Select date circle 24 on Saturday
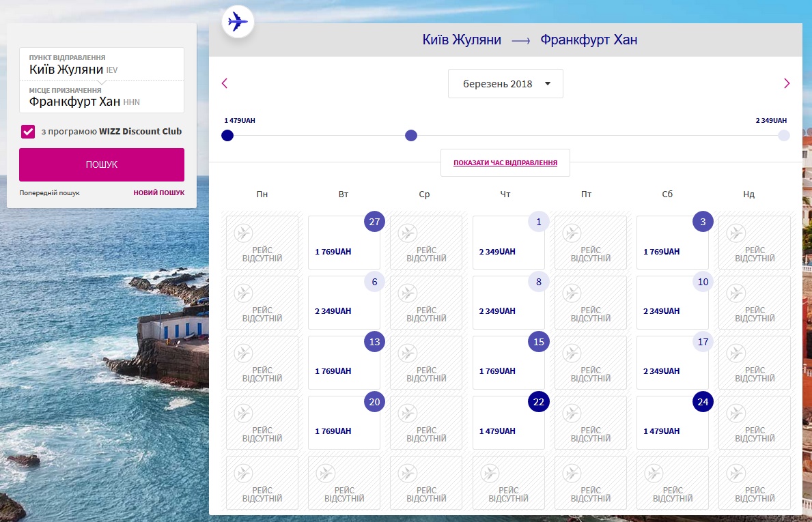The height and width of the screenshot is (522, 812). click(702, 402)
